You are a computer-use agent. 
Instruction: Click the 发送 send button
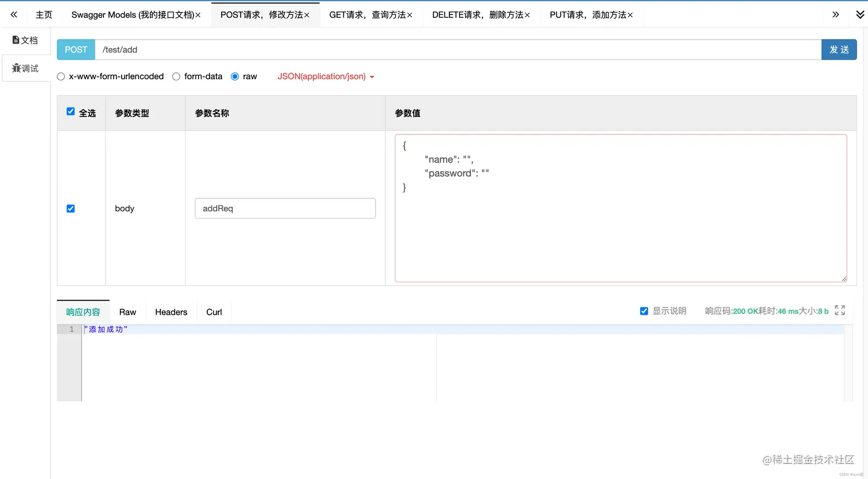pos(839,49)
